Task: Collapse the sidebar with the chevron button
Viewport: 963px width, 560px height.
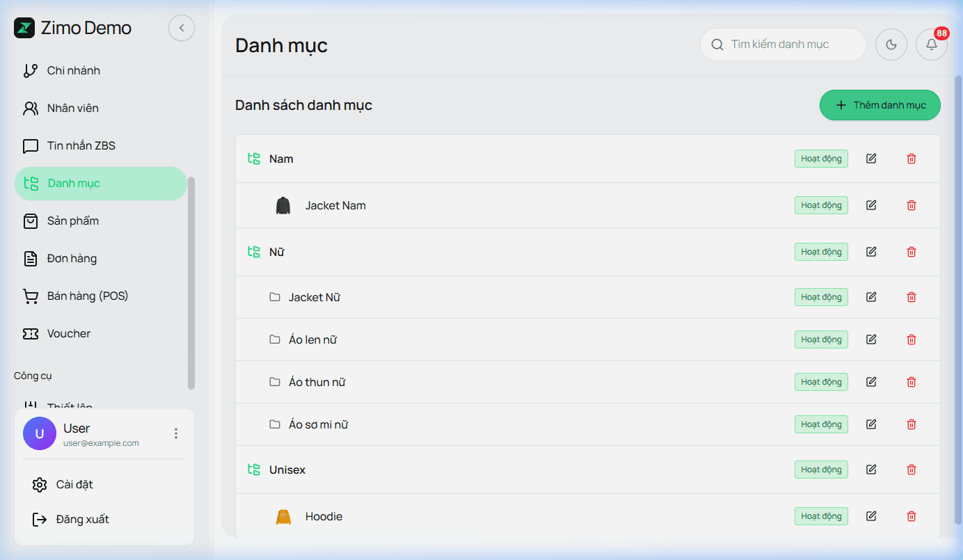Action: pyautogui.click(x=182, y=28)
